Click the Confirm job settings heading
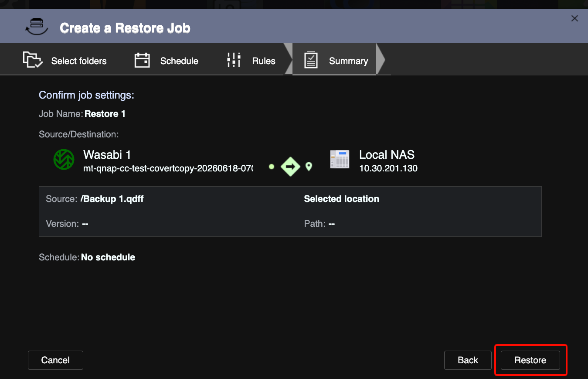Screen dimensions: 588x379 [86, 95]
